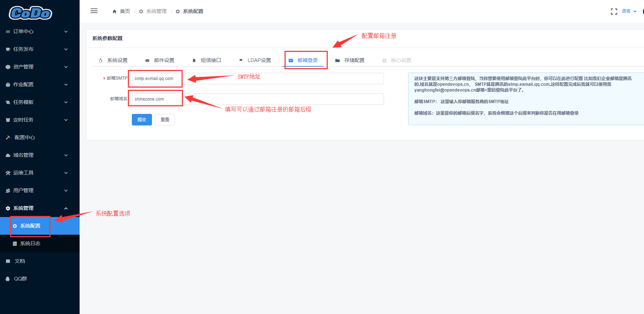644x314 pixels.
Task: Click the CoDo logo
Action: (31, 13)
